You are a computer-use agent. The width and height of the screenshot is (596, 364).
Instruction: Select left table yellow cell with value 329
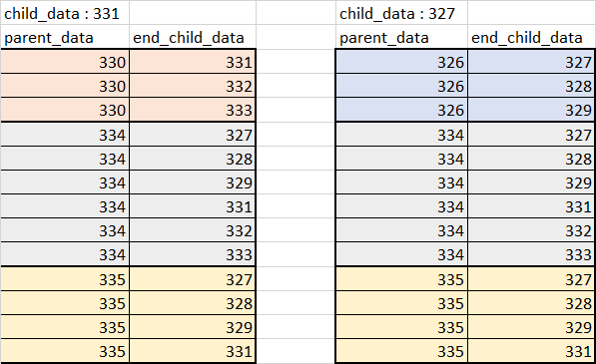(x=193, y=327)
